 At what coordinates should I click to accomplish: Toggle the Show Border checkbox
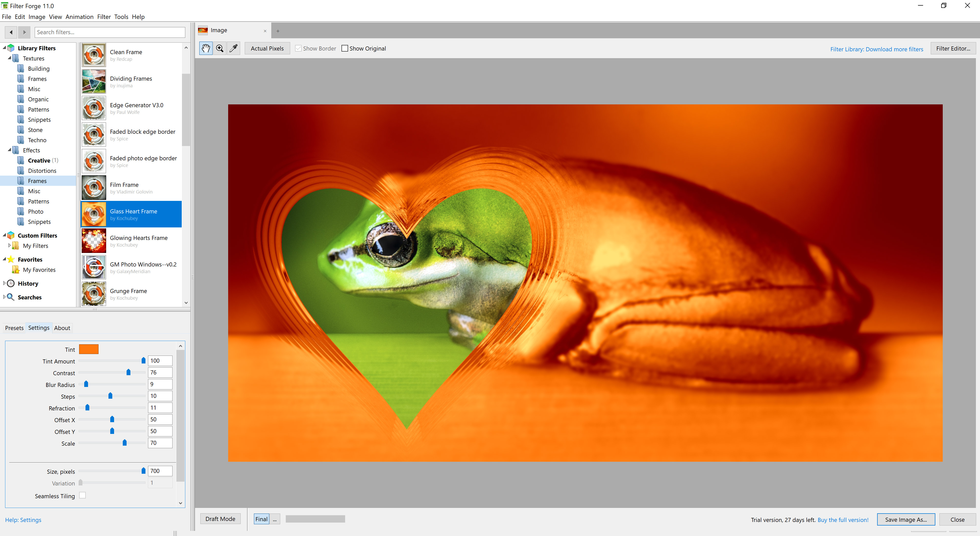299,48
